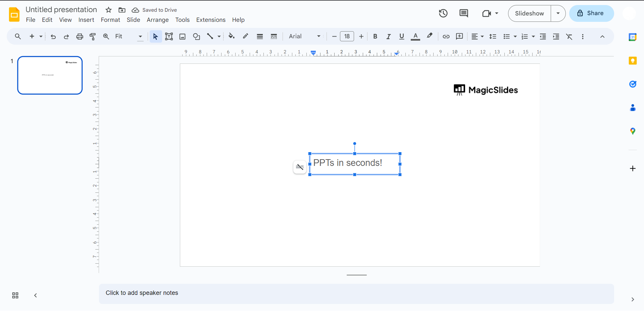
Task: Open the three-dot More toolbar options
Action: click(x=583, y=36)
